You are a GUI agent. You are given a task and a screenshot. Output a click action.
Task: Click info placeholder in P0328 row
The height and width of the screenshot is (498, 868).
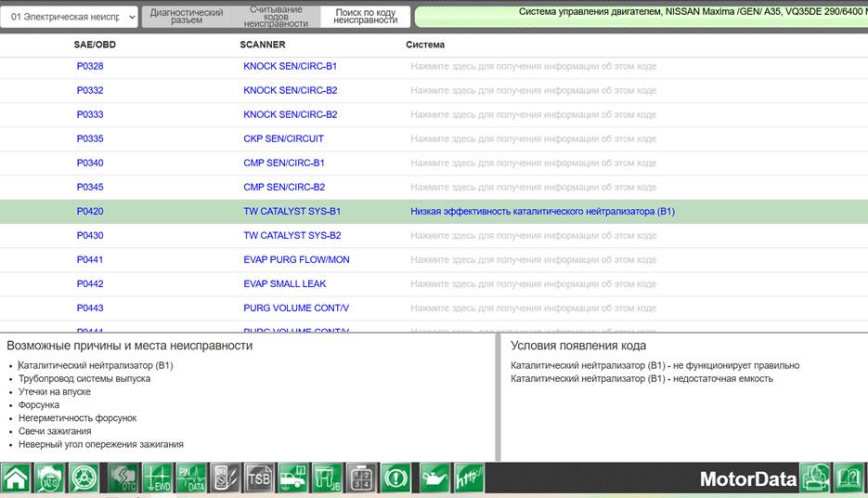coord(533,67)
